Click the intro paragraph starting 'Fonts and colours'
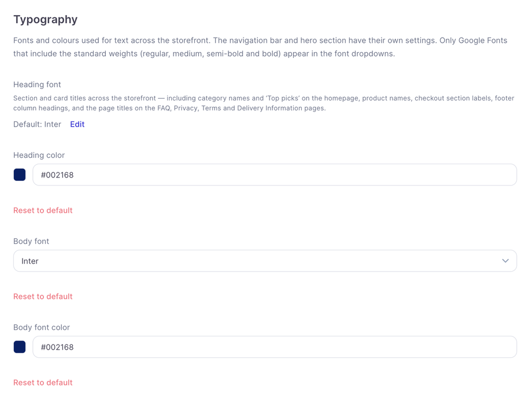Screen dimensions: 532x404 [260, 47]
